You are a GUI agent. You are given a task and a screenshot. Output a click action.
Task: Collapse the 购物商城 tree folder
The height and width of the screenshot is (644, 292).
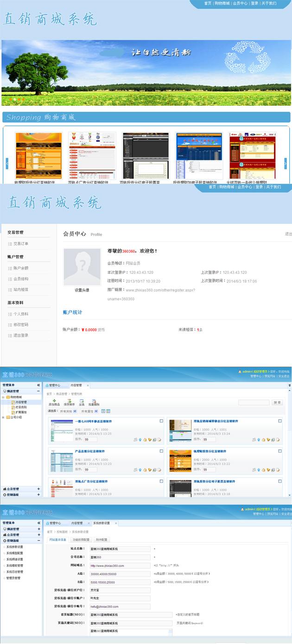(3, 397)
